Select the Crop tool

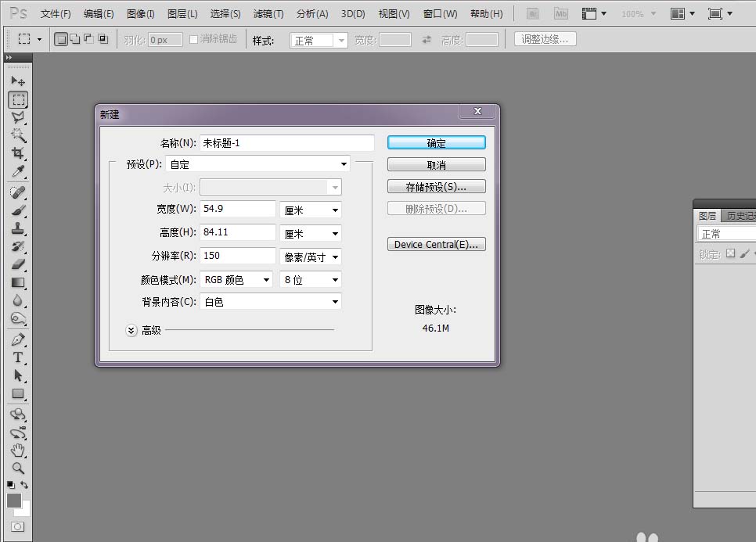[18, 150]
